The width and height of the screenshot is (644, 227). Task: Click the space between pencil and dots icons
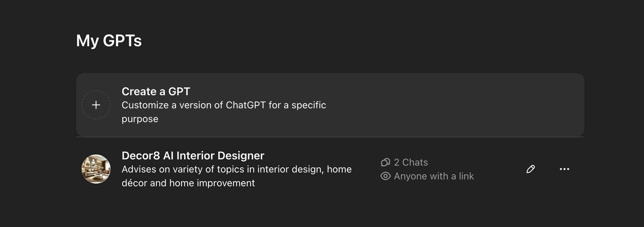pyautogui.click(x=548, y=169)
